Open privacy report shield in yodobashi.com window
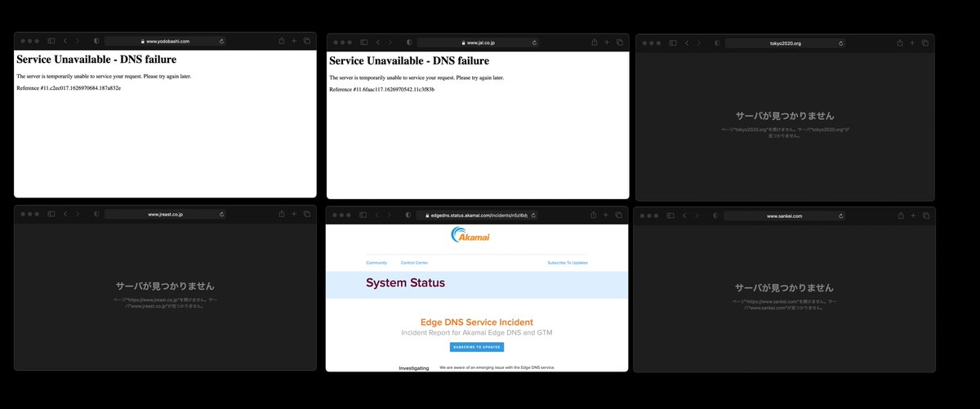980x409 pixels. point(96,41)
